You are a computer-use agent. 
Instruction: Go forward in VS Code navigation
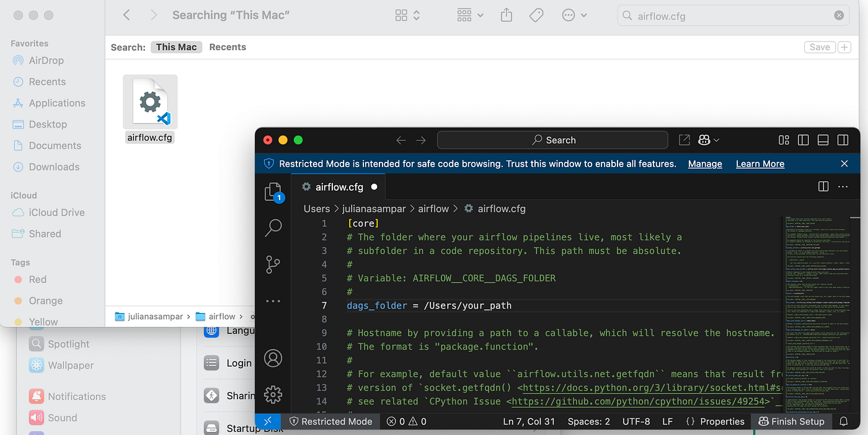421,140
